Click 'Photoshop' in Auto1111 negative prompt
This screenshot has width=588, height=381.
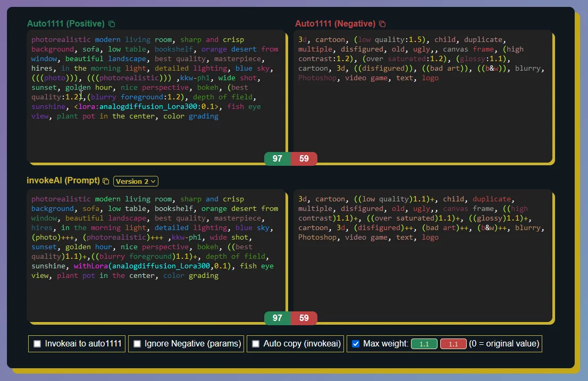(317, 78)
